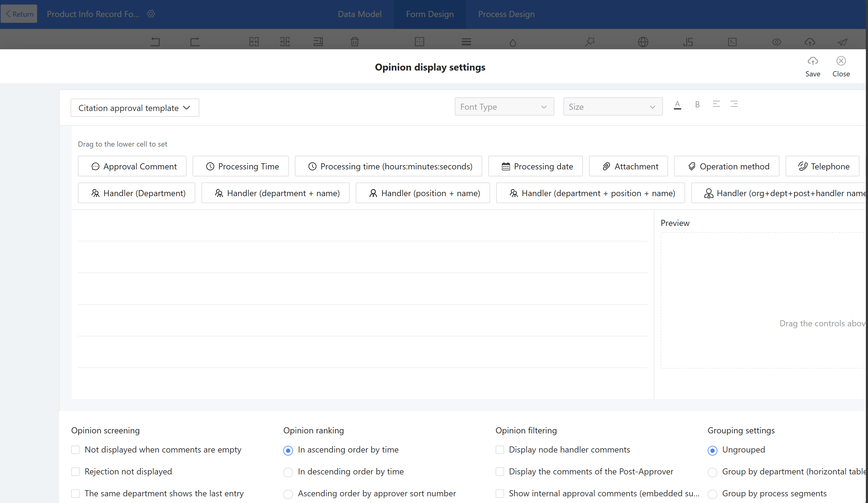868x503 pixels.
Task: Switch to the Data Model tab
Action: tap(359, 14)
